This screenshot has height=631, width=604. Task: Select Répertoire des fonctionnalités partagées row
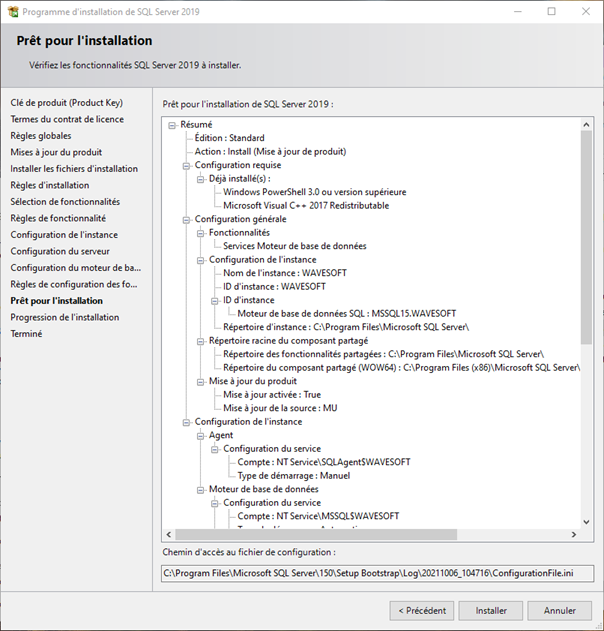coord(383,354)
